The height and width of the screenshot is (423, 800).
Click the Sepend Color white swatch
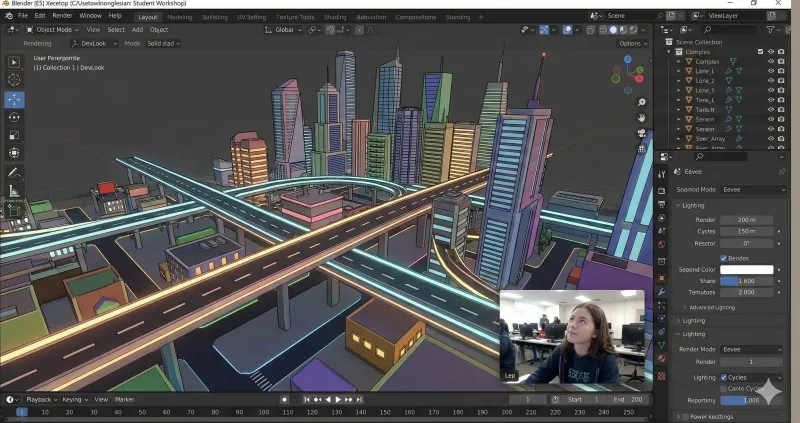coord(747,269)
